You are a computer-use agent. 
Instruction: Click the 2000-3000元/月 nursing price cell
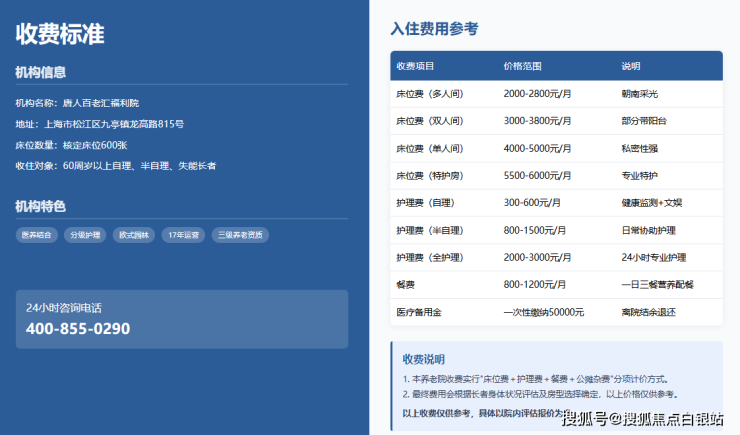coord(537,258)
